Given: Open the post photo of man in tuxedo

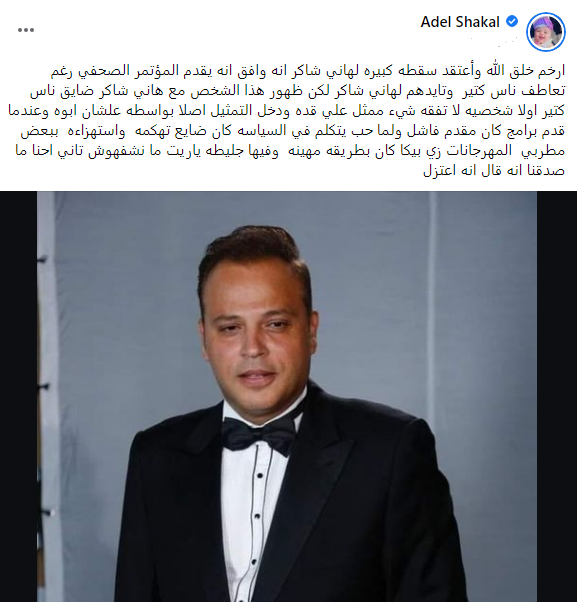Looking at the screenshot, I should (x=287, y=396).
